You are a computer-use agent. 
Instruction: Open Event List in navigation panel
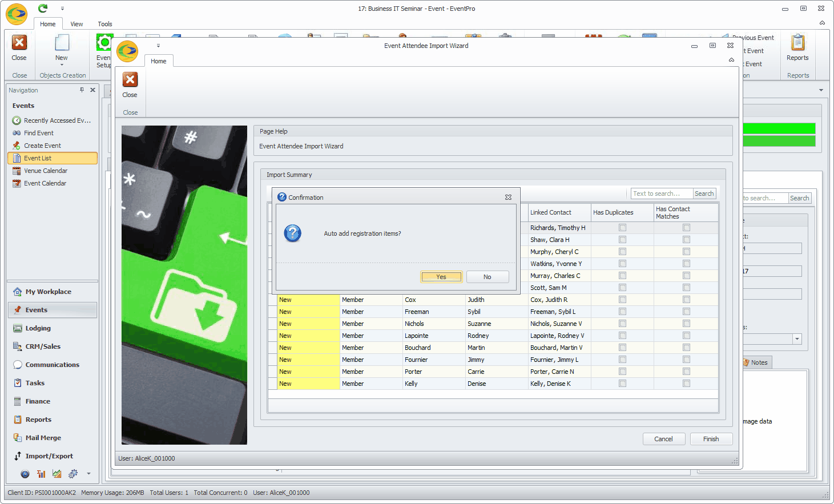coord(53,158)
